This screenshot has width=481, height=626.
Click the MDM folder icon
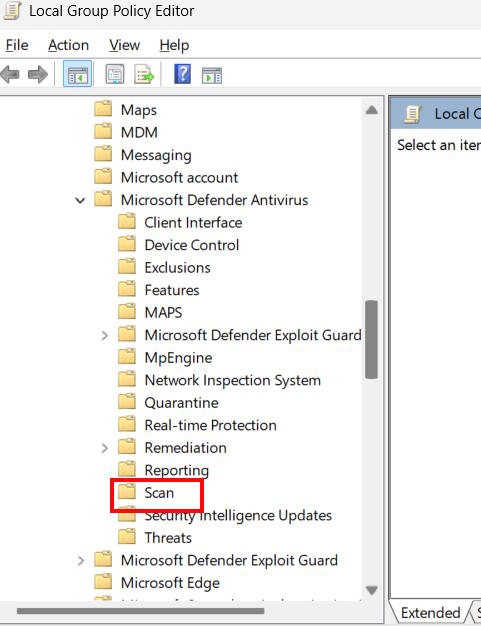tap(103, 131)
